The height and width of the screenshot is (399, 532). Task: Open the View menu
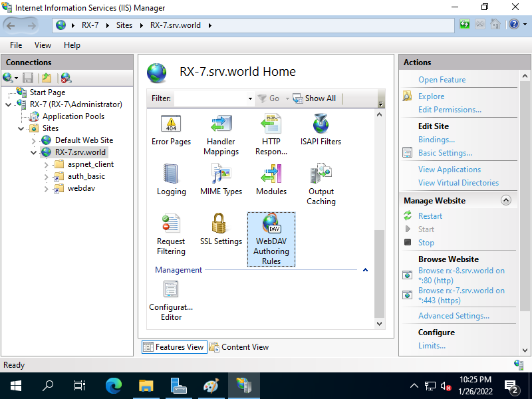coord(43,45)
